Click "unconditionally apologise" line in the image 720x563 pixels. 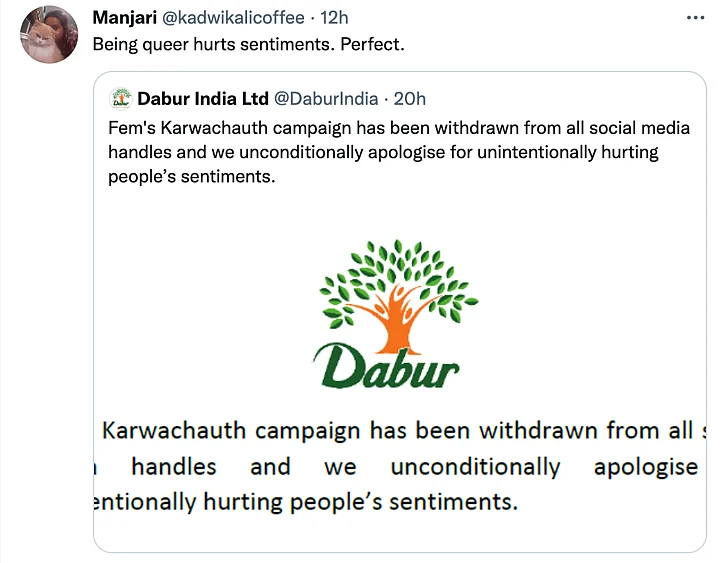tap(544, 467)
